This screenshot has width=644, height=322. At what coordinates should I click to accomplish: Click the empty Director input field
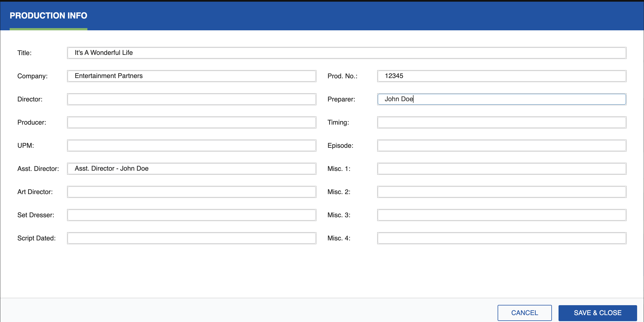point(191,99)
